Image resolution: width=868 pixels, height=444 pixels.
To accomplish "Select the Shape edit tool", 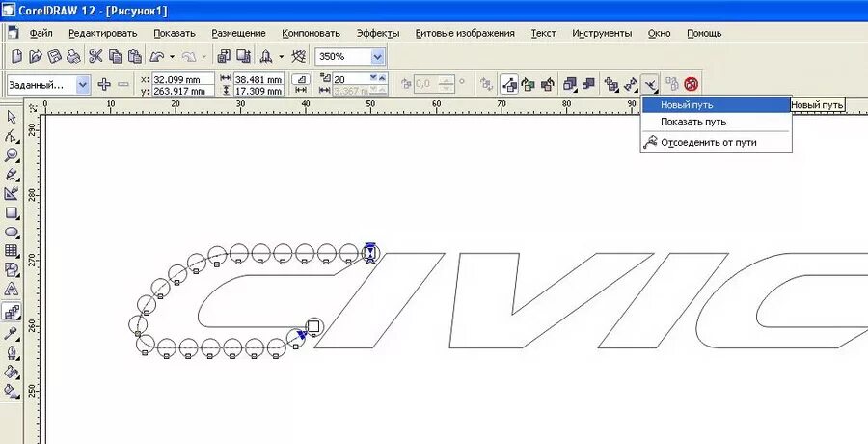I will pos(11,136).
